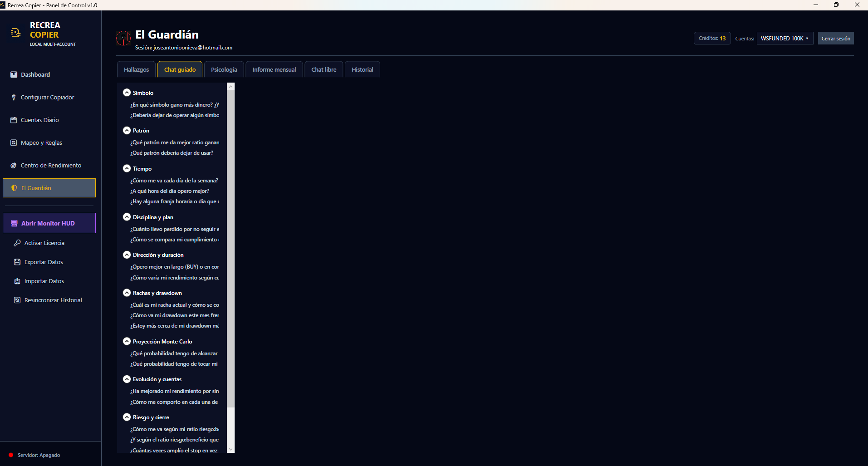Screen dimensions: 868x466
Task: Collapse the Disciplina y plan group
Action: [x=127, y=217]
